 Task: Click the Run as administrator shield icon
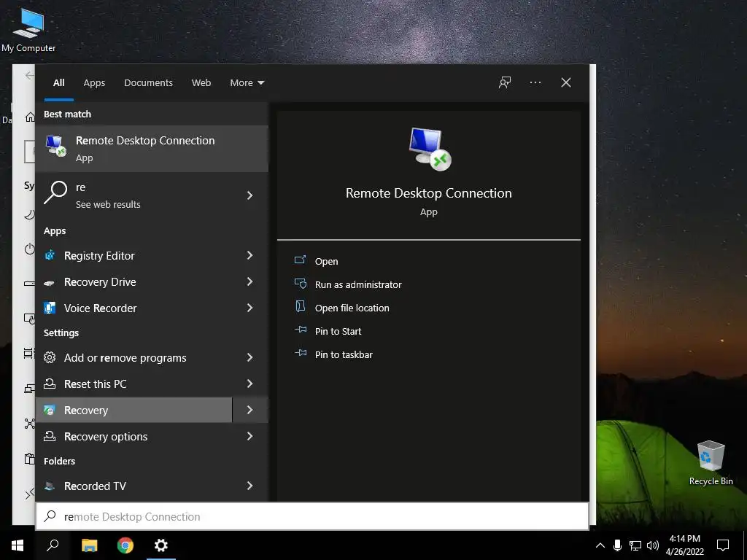coord(300,284)
